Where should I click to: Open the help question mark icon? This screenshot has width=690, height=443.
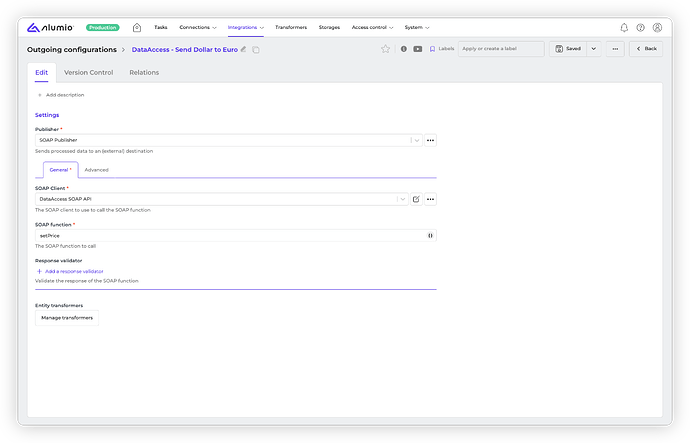click(x=640, y=28)
